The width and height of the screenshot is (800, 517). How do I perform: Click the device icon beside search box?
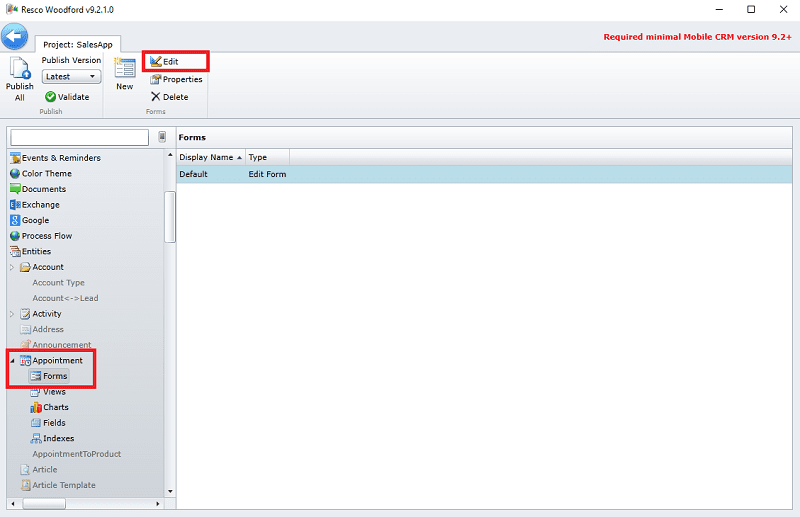pyautogui.click(x=162, y=137)
